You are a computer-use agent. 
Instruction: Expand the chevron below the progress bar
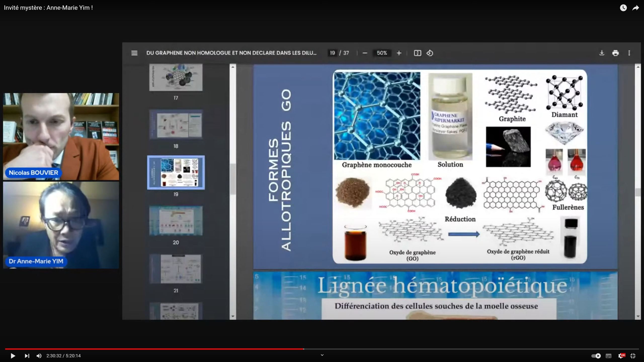pos(322,355)
